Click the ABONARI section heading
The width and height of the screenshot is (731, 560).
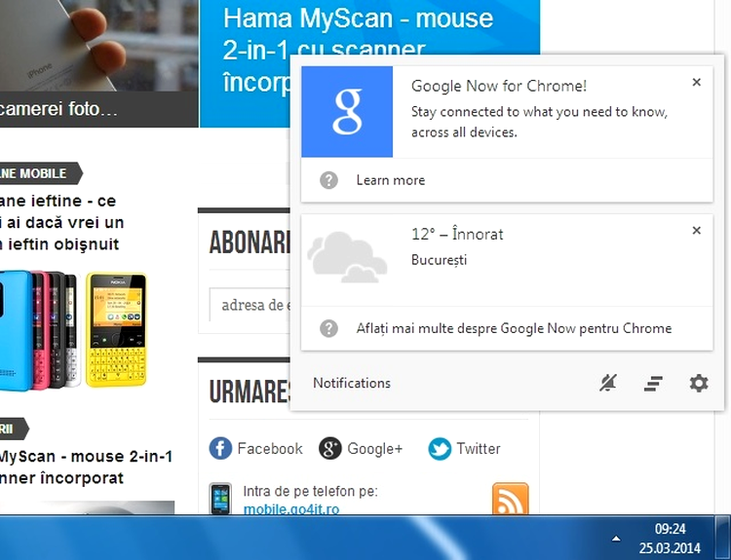point(250,243)
